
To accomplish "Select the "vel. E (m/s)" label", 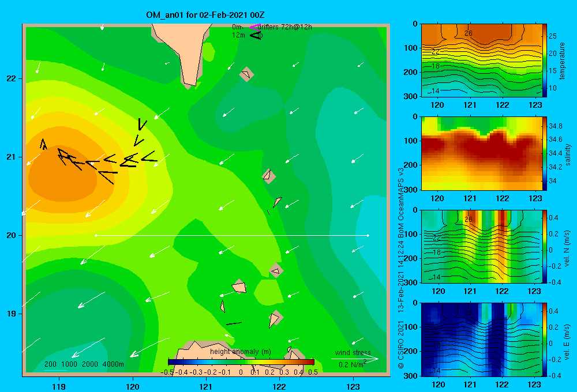I will [567, 342].
